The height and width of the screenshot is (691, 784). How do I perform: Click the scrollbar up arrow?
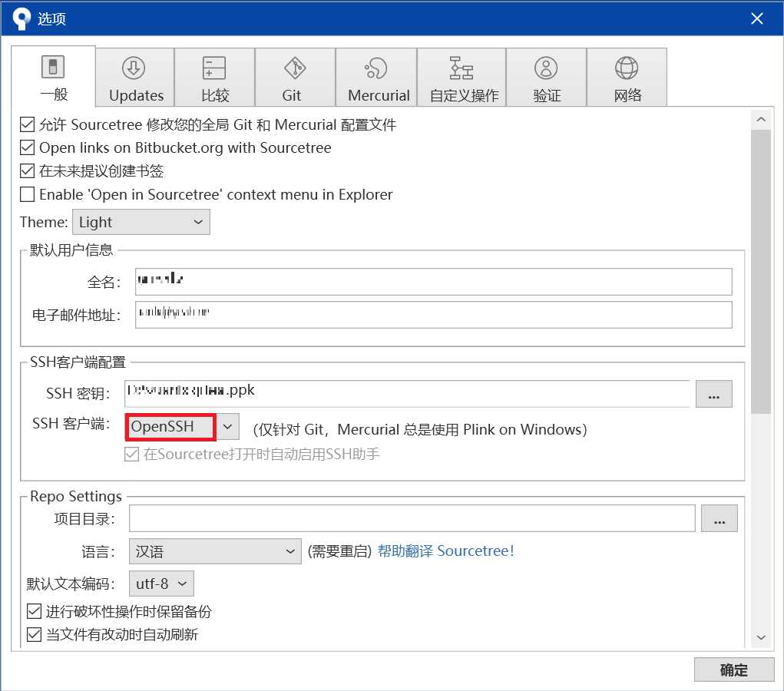[761, 120]
